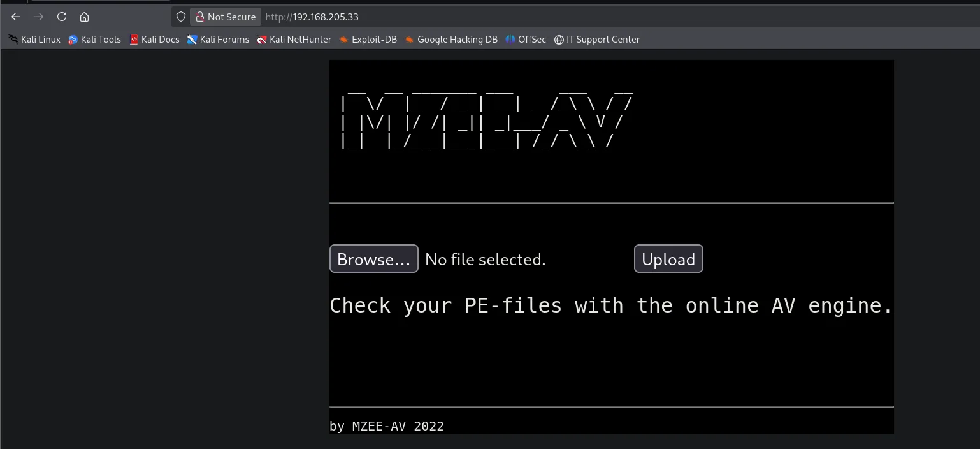Open the Kali Linux bookmark

click(34, 40)
